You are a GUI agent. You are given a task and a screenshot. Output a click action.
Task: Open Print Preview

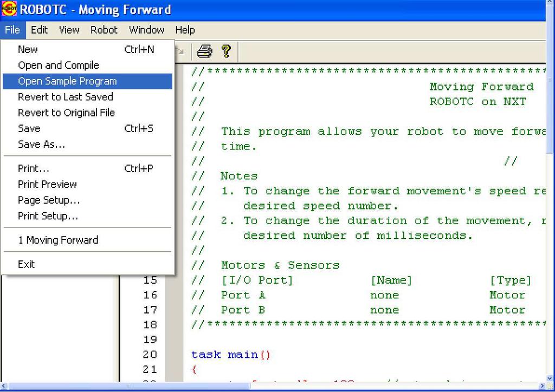tap(87, 184)
